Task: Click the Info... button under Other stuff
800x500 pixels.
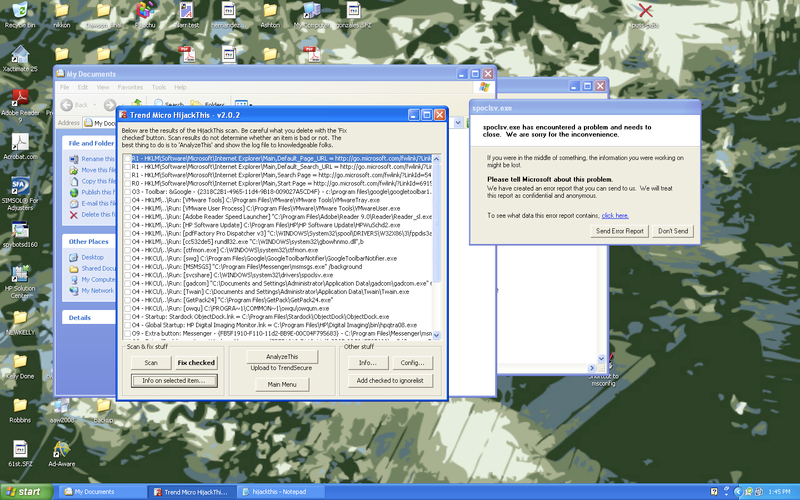Action: 368,363
